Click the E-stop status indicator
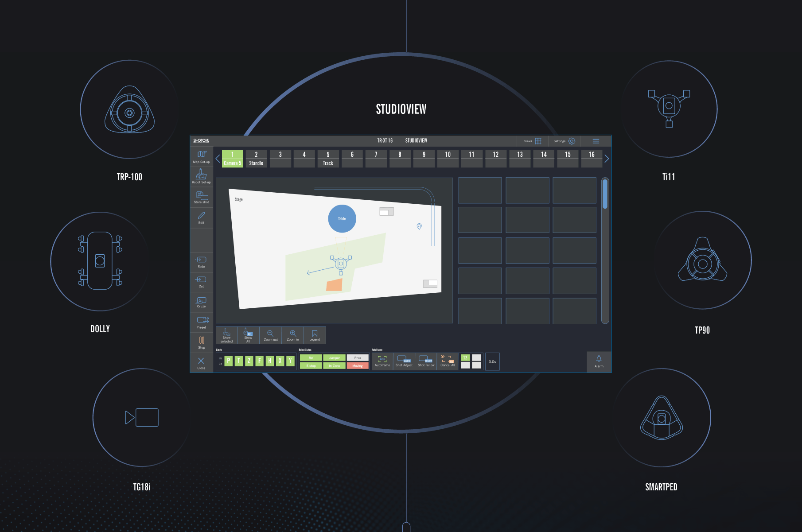The image size is (802, 532). point(311,366)
